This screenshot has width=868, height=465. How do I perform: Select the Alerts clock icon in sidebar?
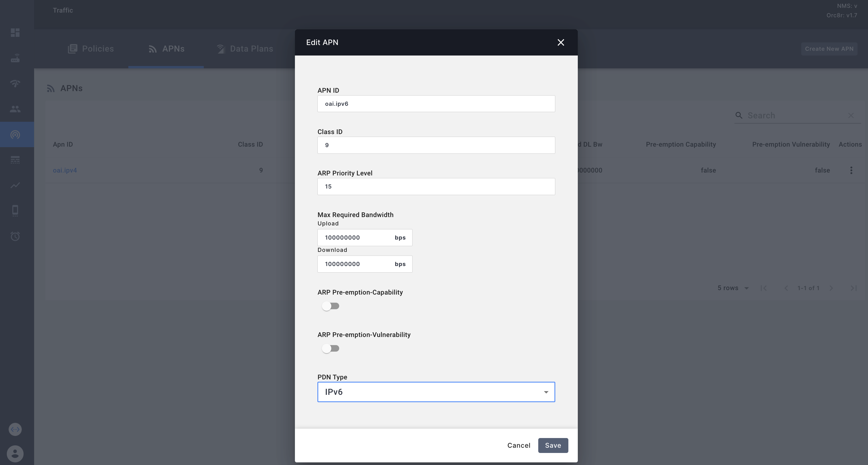tap(15, 236)
